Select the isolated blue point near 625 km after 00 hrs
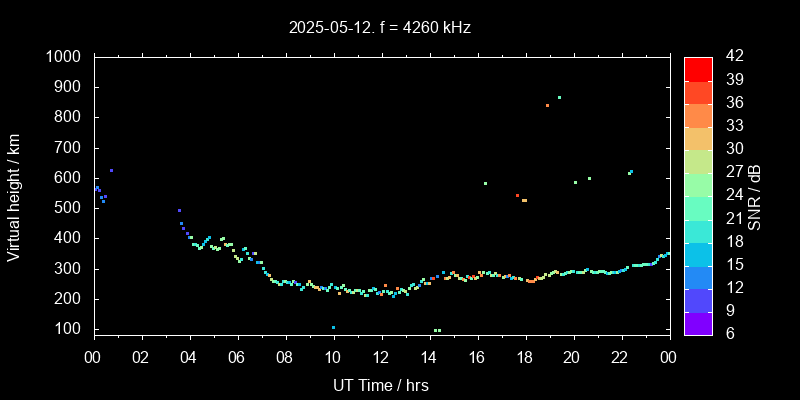 pyautogui.click(x=111, y=170)
